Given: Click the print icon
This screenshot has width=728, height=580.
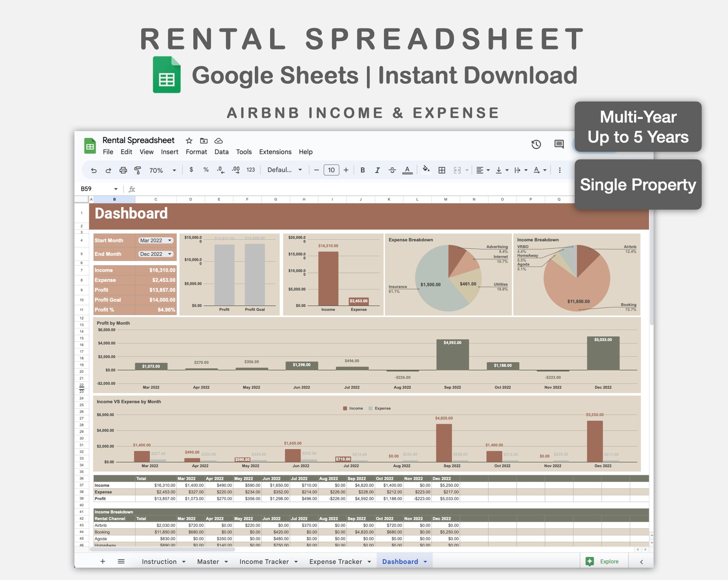Looking at the screenshot, I should tap(123, 171).
